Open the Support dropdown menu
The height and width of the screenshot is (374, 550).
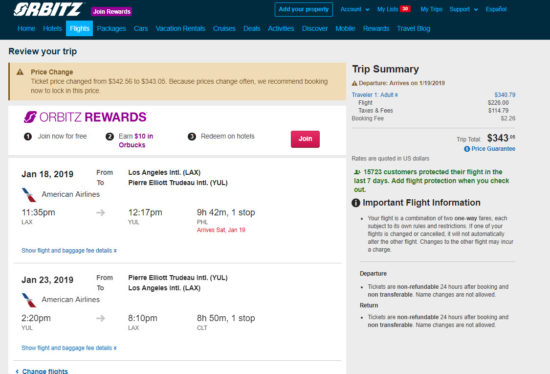pos(463,9)
